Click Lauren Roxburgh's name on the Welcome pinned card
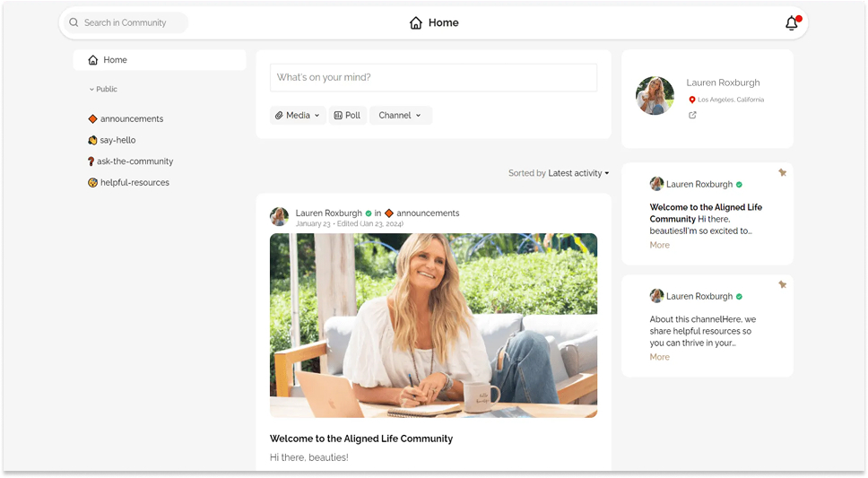The width and height of the screenshot is (868, 478). tap(699, 185)
